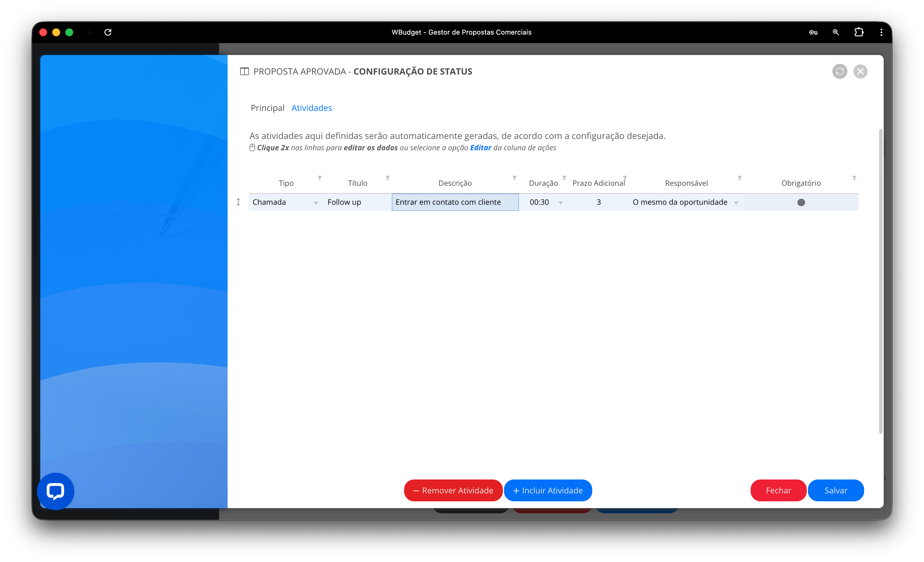The image size is (924, 562).
Task: Open the browser extensions puzzle icon
Action: 859,32
